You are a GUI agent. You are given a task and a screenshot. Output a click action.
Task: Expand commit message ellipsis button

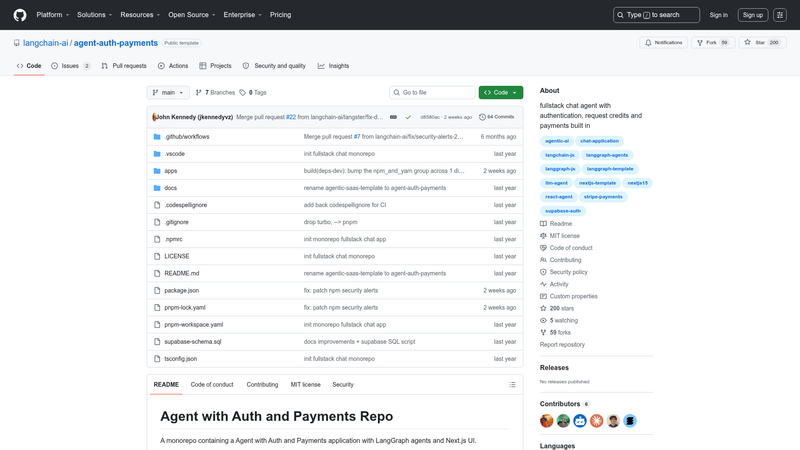(x=393, y=117)
